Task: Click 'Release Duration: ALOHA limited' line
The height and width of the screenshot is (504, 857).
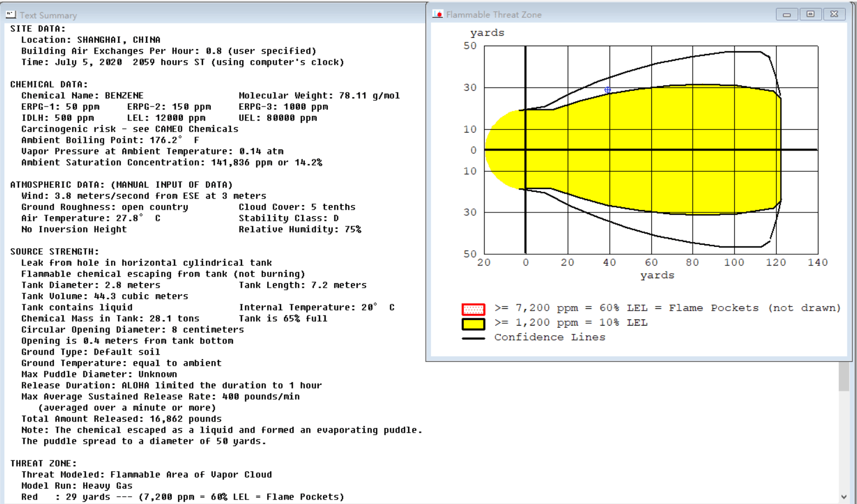Action: pyautogui.click(x=172, y=386)
